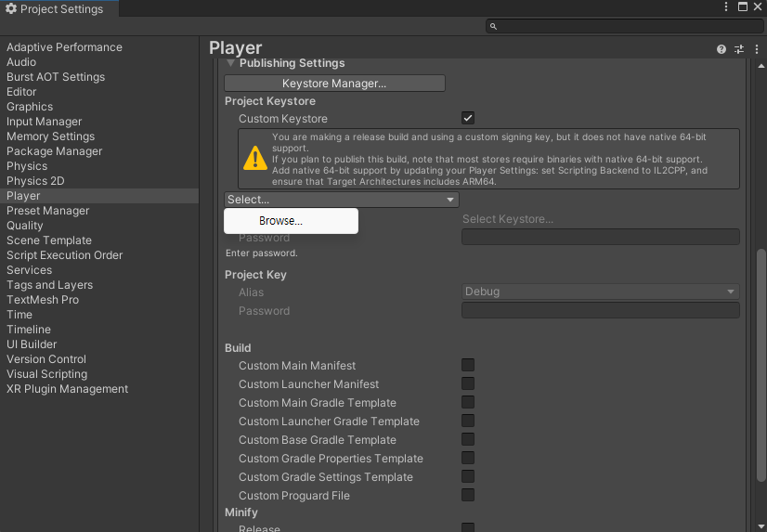Click the scroll up arrow
Screen dimensions: 767x532
click(760, 66)
